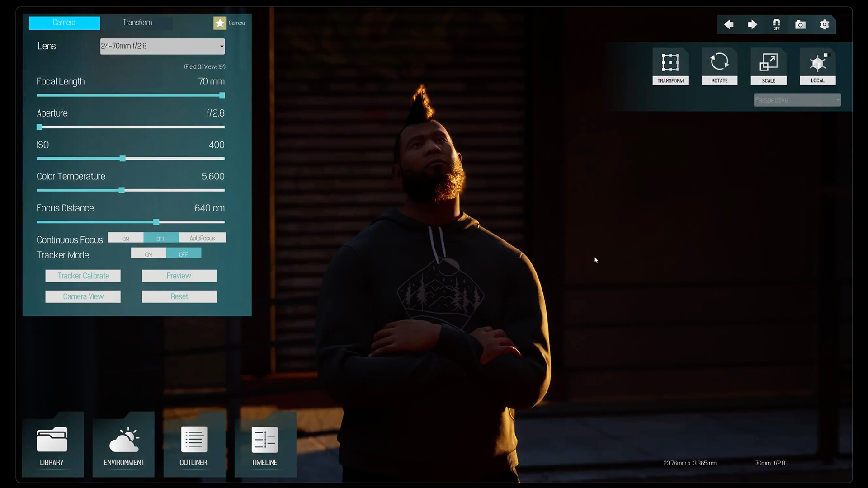This screenshot has height=488, width=868.
Task: Open the Outliner panel
Action: click(x=194, y=445)
